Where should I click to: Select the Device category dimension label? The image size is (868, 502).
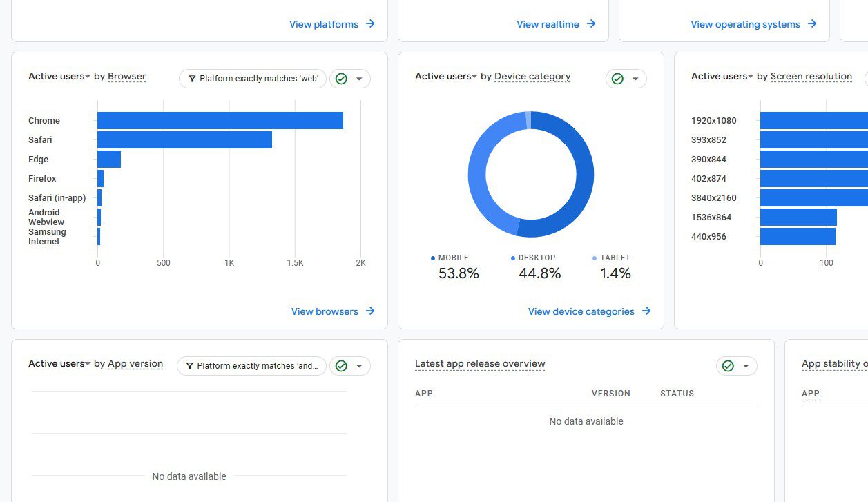tap(532, 77)
